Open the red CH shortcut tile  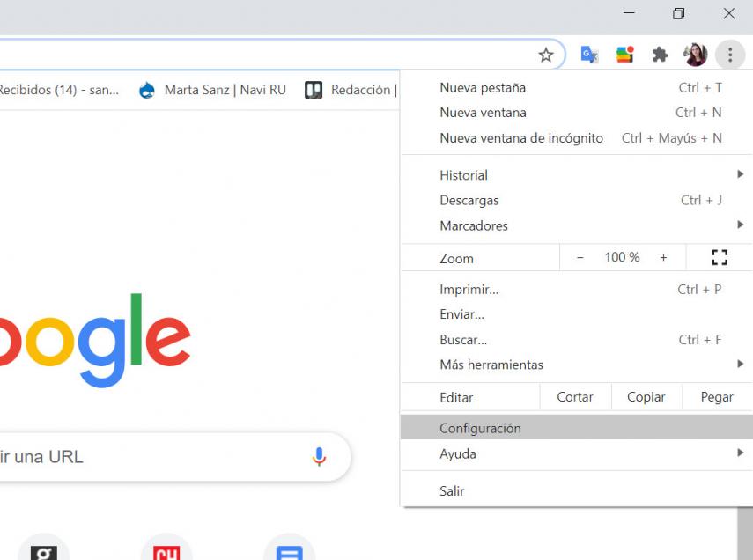pyautogui.click(x=166, y=549)
